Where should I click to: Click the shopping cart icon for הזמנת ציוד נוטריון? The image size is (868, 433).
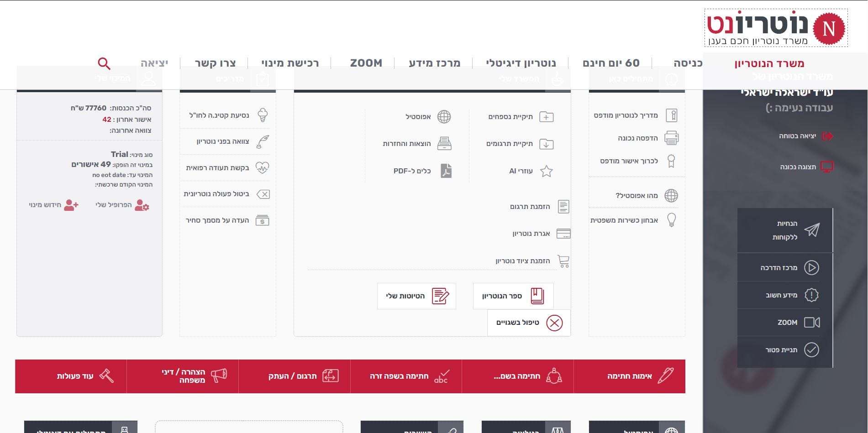[563, 261]
